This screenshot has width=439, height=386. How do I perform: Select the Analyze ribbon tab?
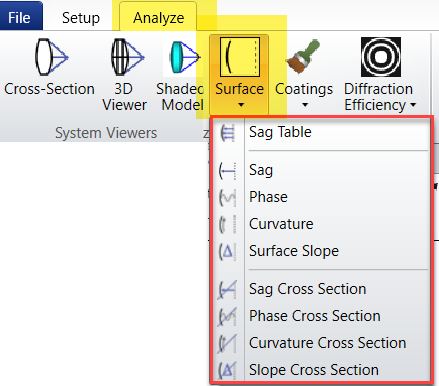point(158,18)
